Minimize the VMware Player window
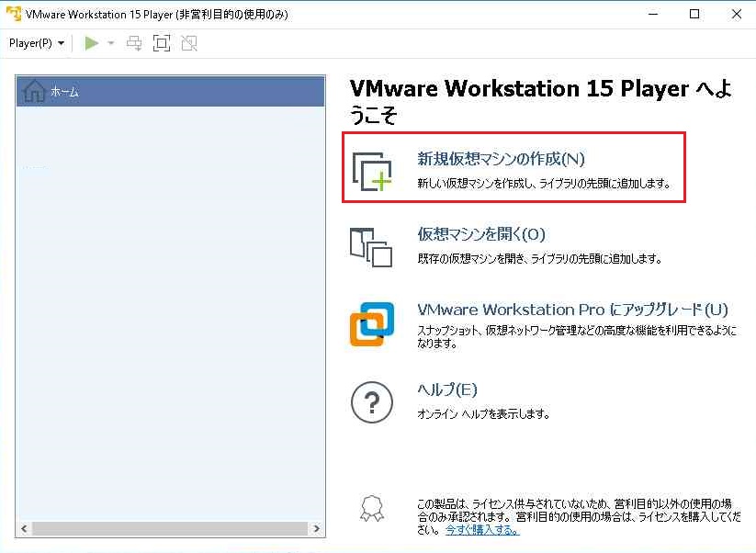 (x=653, y=14)
